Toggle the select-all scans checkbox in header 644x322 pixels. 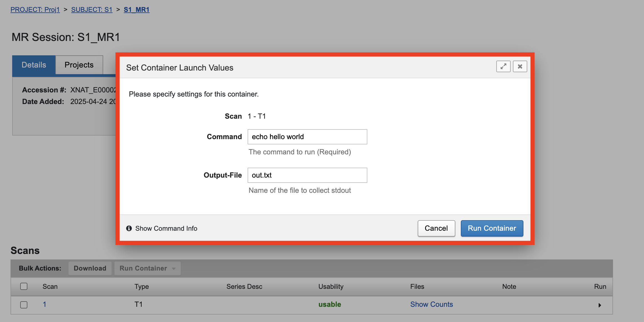click(24, 286)
